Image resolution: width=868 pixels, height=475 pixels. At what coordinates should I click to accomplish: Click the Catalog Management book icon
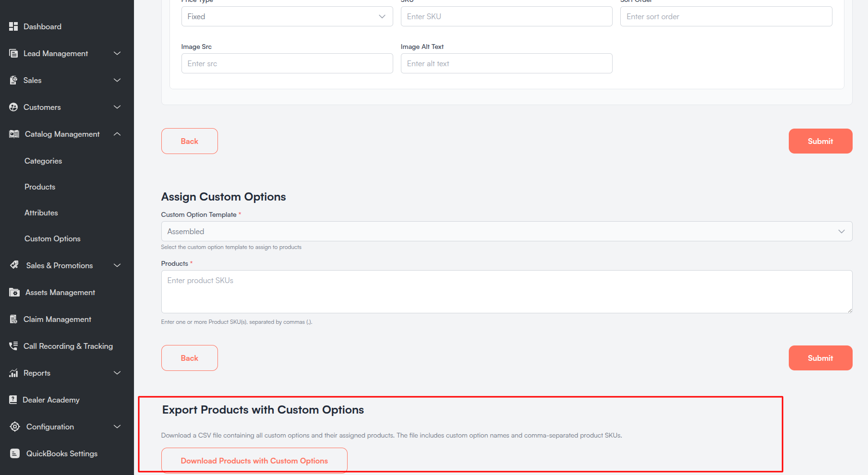click(14, 134)
